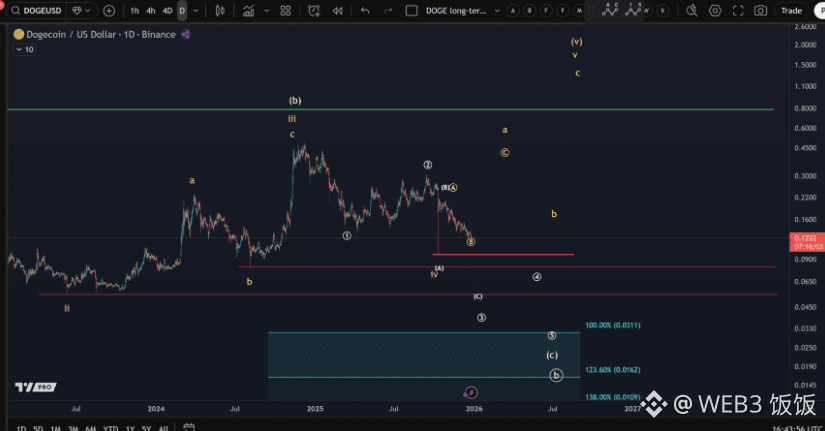Select the YTD date range tab
The height and width of the screenshot is (431, 825).
coord(110,428)
